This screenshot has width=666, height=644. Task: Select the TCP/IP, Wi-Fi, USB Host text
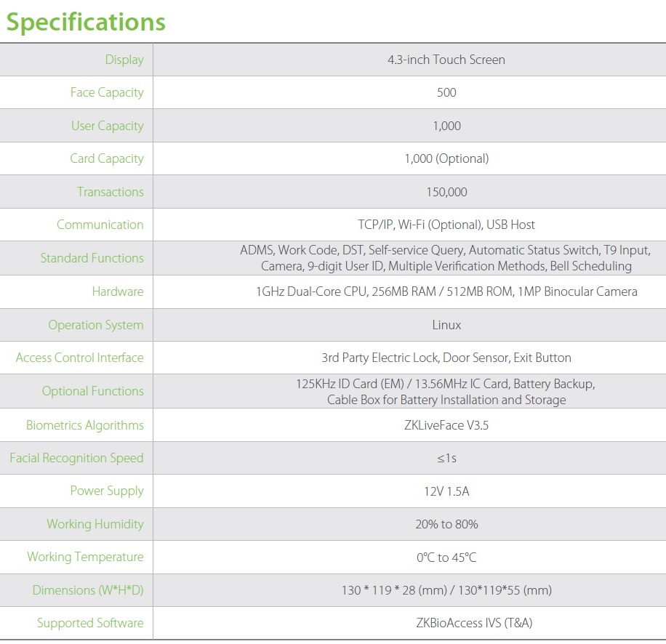click(446, 225)
